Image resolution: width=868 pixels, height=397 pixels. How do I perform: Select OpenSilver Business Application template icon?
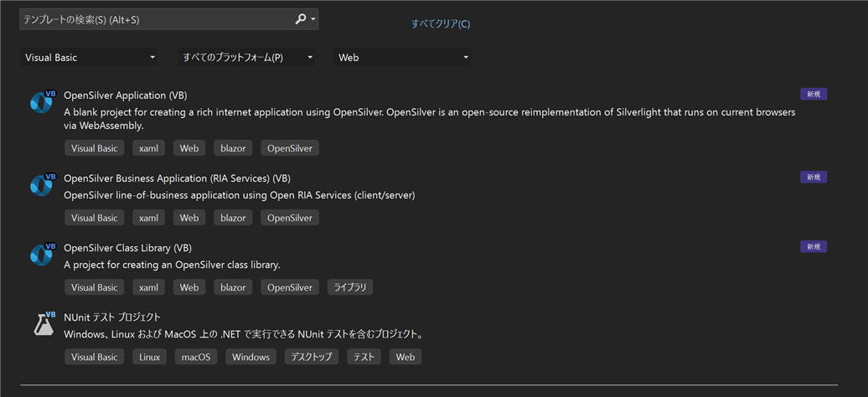[x=44, y=184]
